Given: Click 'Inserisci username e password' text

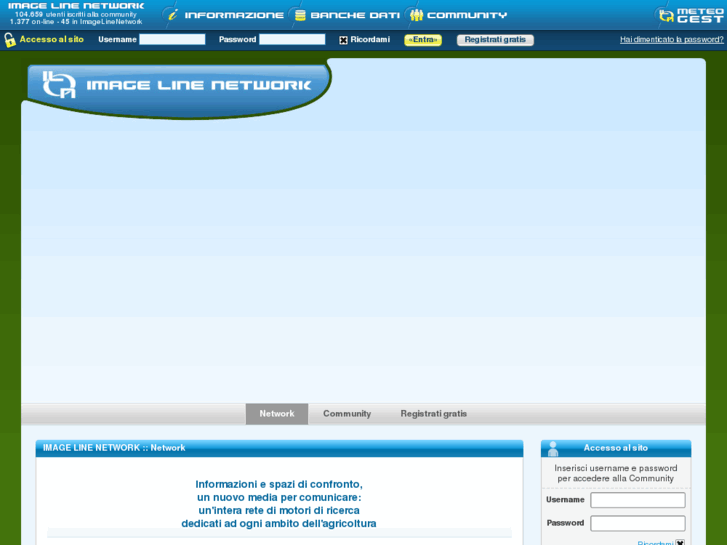Looking at the screenshot, I should click(616, 468).
